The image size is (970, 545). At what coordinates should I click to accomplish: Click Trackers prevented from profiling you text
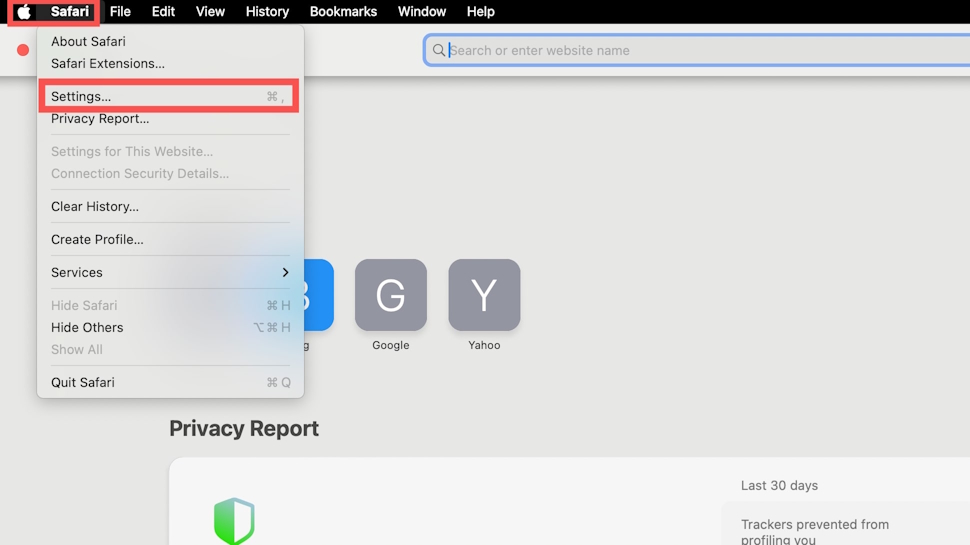(815, 532)
